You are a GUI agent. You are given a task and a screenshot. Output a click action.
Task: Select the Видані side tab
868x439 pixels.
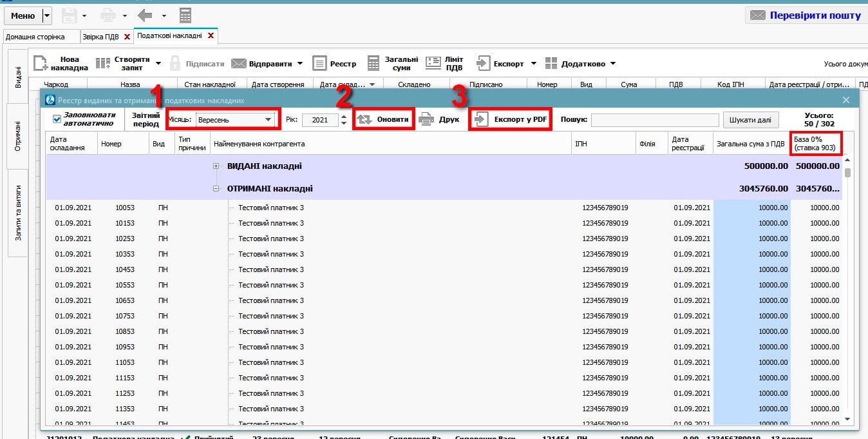pyautogui.click(x=17, y=76)
